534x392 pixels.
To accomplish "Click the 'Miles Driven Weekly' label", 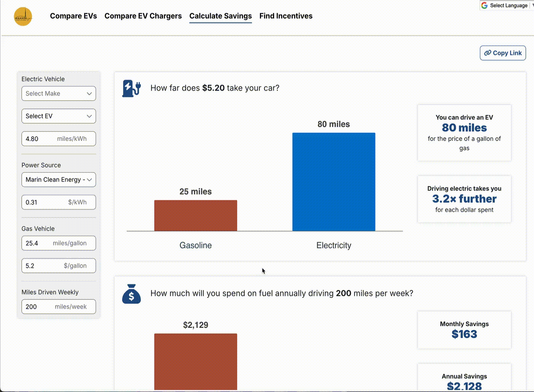I will 50,292.
